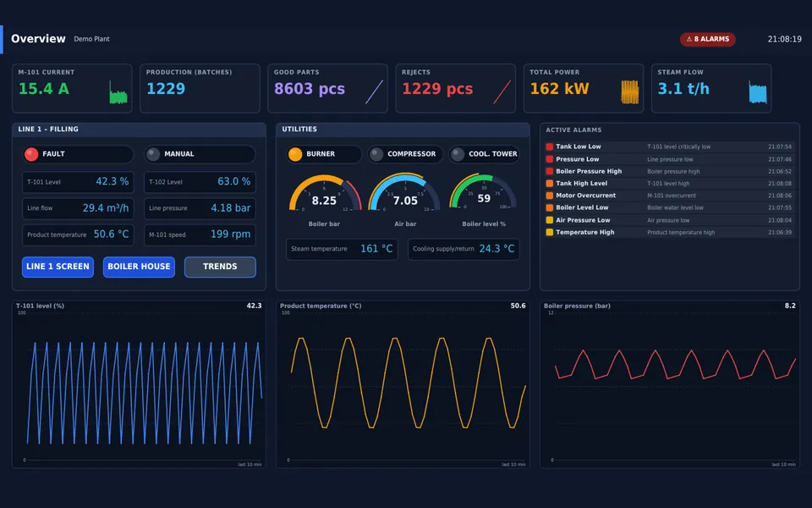
Task: Click the orange square beside Tank High Level
Action: pyautogui.click(x=550, y=183)
